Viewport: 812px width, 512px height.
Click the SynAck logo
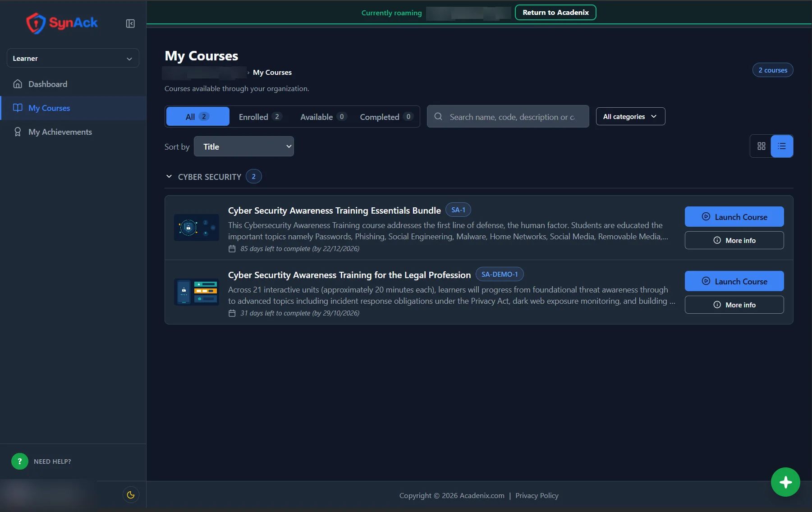(62, 23)
